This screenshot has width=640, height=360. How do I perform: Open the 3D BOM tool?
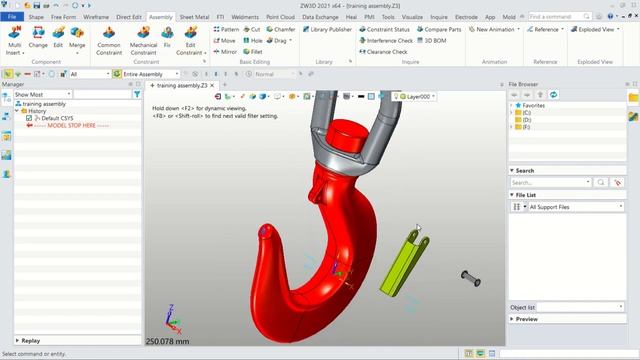[431, 40]
